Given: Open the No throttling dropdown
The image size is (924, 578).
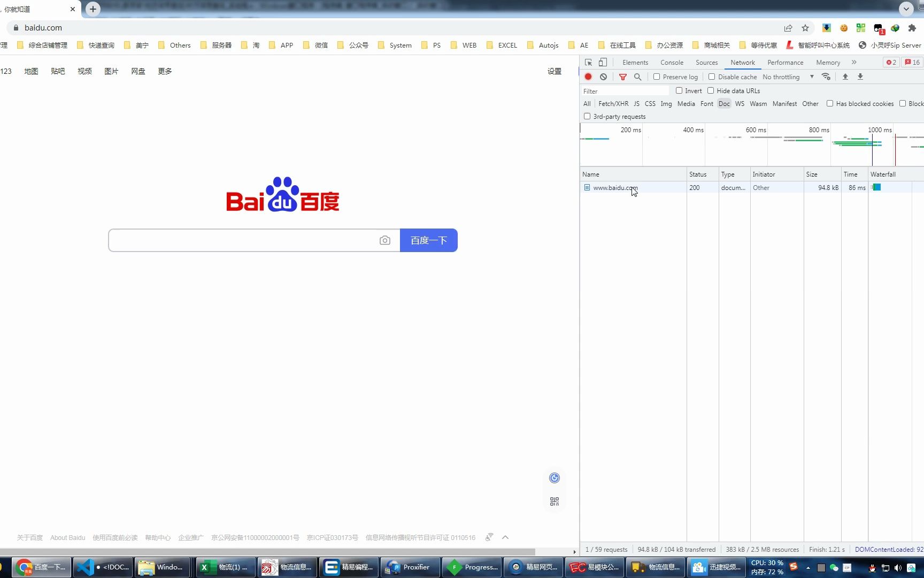Looking at the screenshot, I should [788, 77].
